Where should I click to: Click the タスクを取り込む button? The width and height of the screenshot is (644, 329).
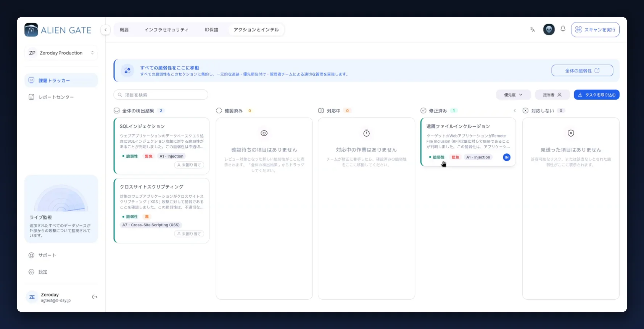[x=596, y=95]
